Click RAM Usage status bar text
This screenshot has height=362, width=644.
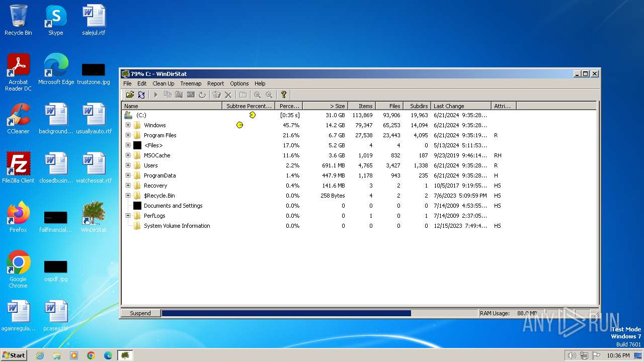tap(509, 313)
